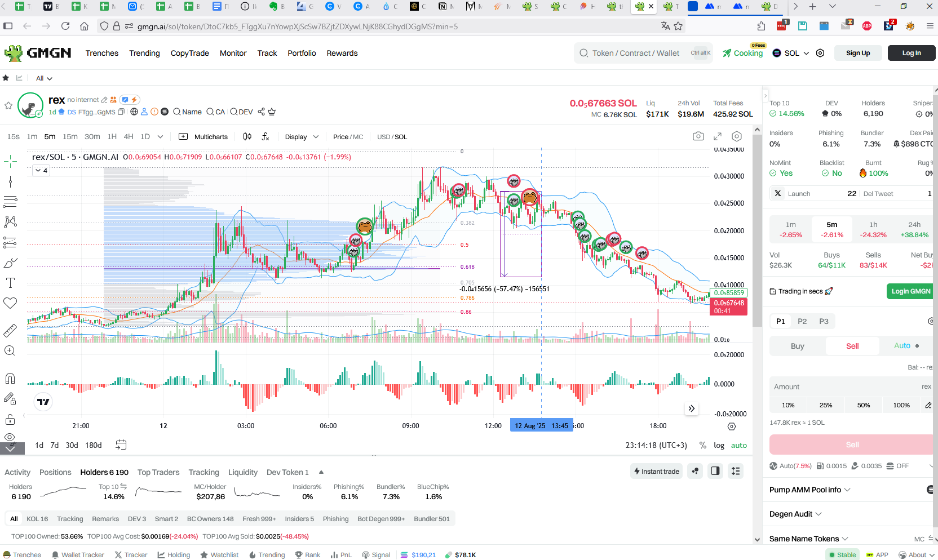
Task: Open the indicators fx menu
Action: click(266, 137)
